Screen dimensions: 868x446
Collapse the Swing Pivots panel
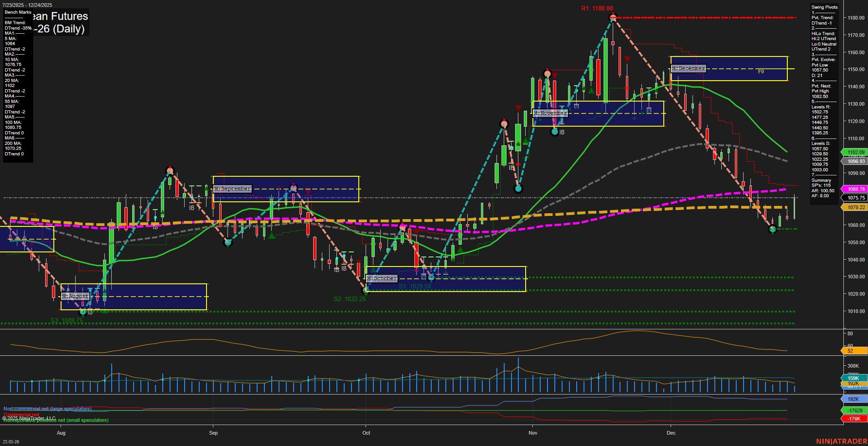[824, 7]
